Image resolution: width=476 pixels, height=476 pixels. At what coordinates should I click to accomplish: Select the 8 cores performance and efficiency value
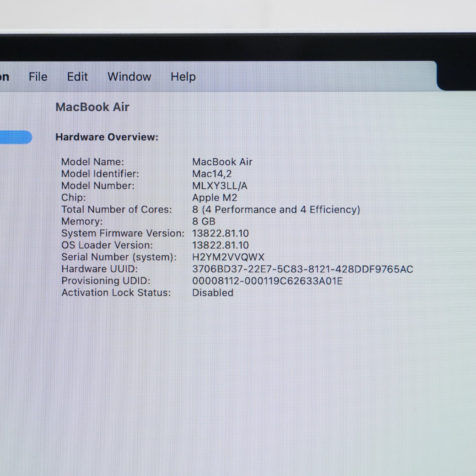pos(276,209)
